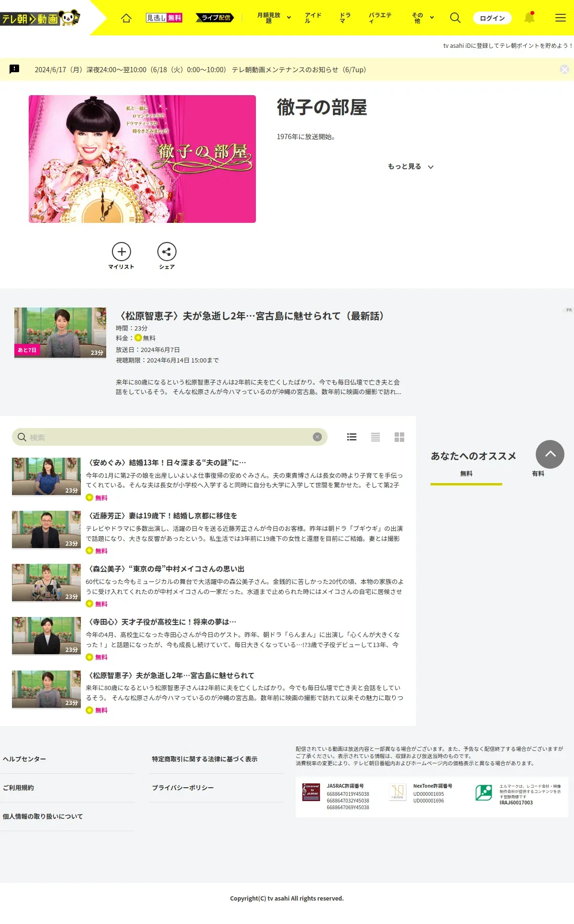Click the JASRAC license logo
Viewport: 574px width, 924px height.
[x=311, y=792]
